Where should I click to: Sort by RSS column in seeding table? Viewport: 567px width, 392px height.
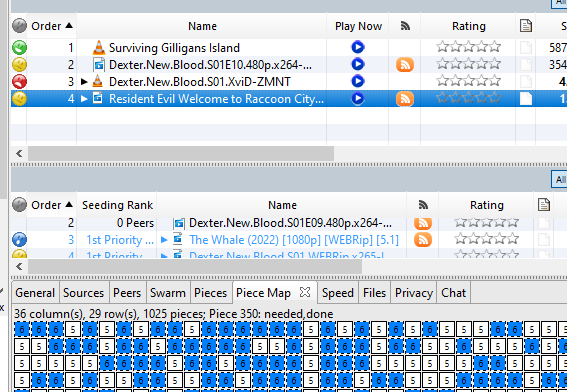click(x=423, y=205)
